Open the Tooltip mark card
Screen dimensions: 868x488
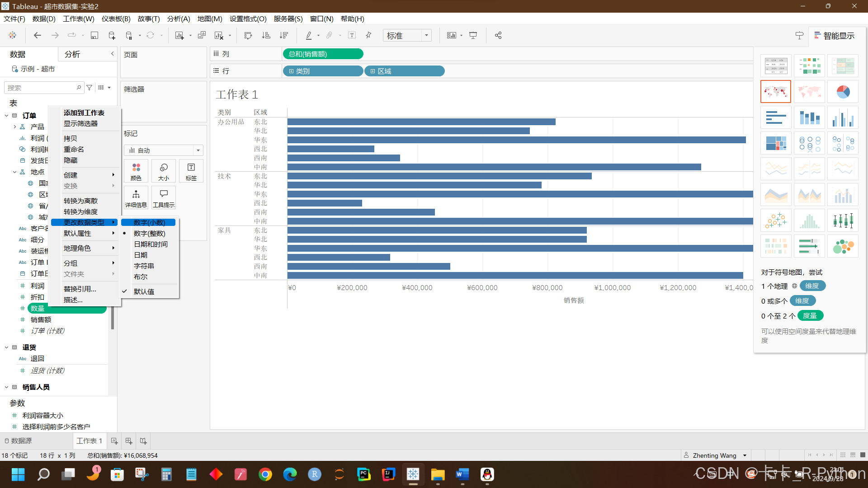(164, 198)
